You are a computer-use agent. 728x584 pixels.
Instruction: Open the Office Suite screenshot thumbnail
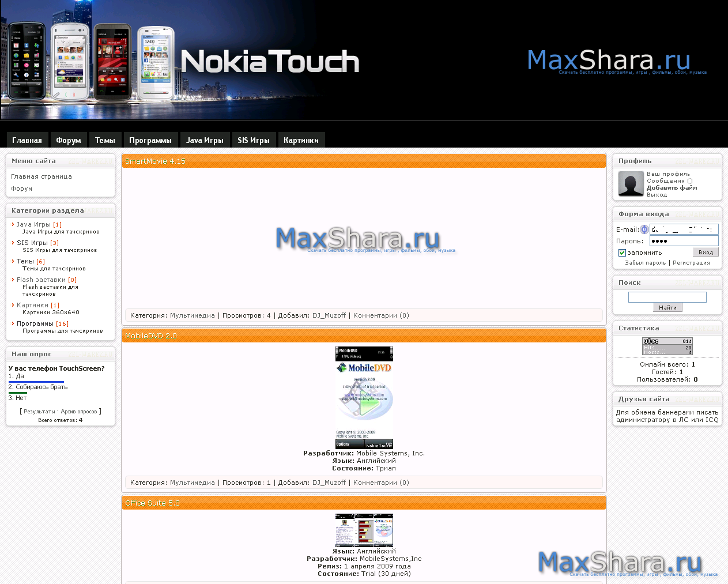pyautogui.click(x=364, y=530)
